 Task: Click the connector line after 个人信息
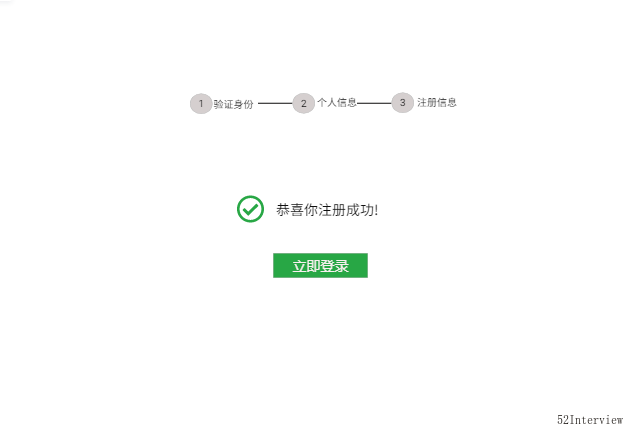pyautogui.click(x=374, y=104)
